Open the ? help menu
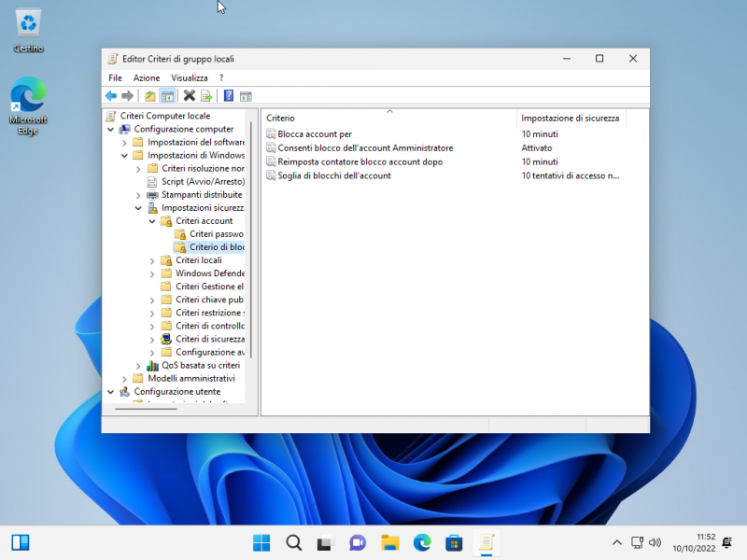The height and width of the screenshot is (560, 747). [221, 77]
